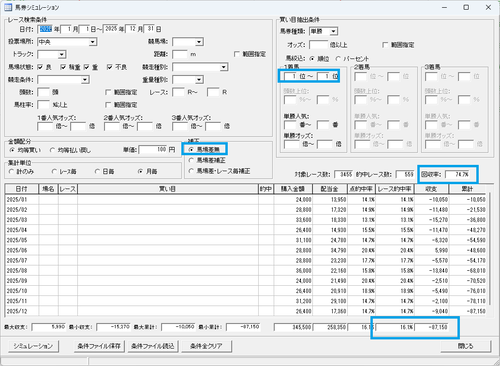The image size is (500, 366).
Task: Sort by the 日付 column header
Action: pos(22,189)
